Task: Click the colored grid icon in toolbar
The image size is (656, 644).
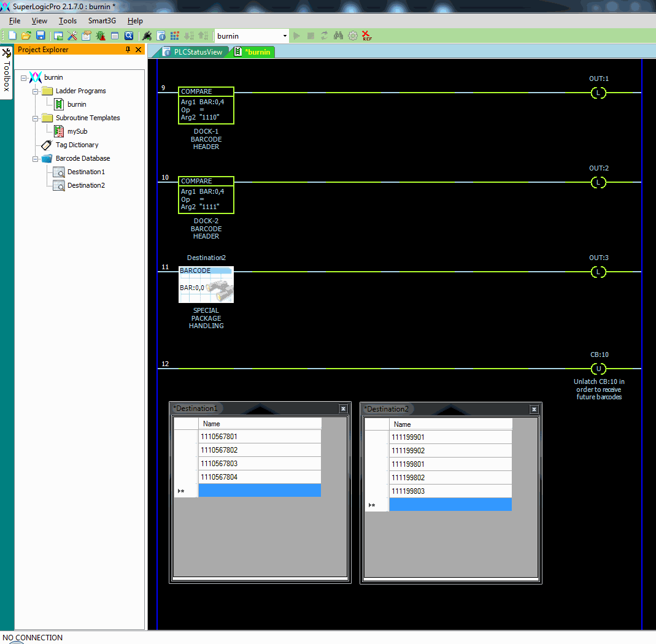Action: point(175,36)
